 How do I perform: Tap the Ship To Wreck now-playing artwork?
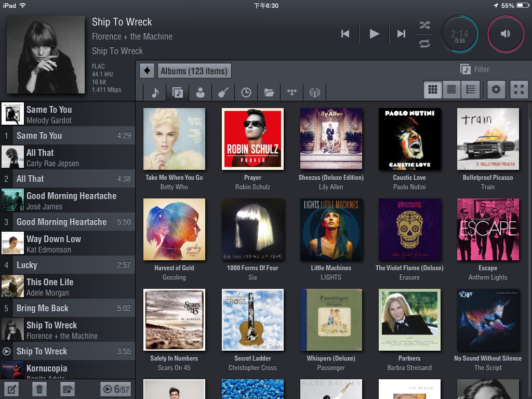[x=46, y=54]
